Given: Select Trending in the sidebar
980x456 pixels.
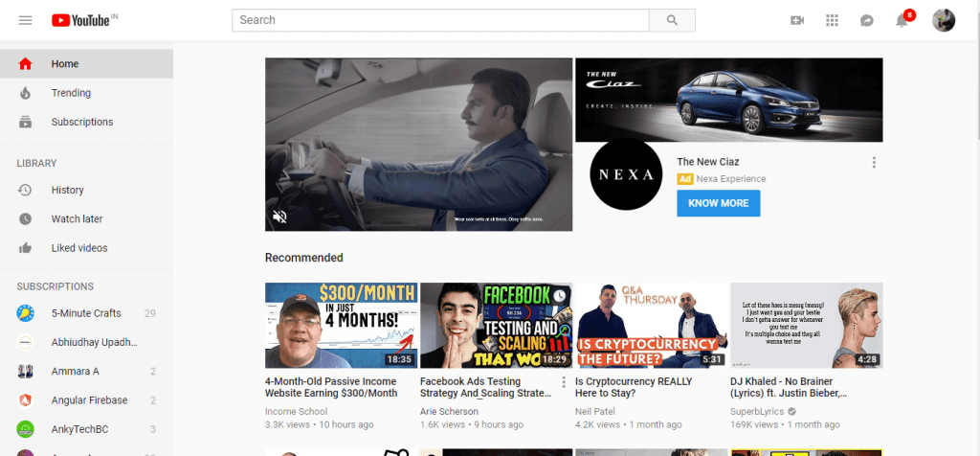Looking at the screenshot, I should (86, 93).
